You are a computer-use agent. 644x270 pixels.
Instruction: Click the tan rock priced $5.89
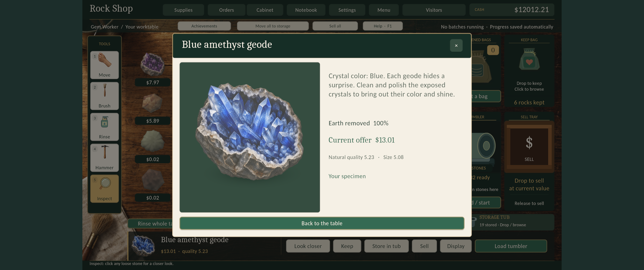click(152, 103)
